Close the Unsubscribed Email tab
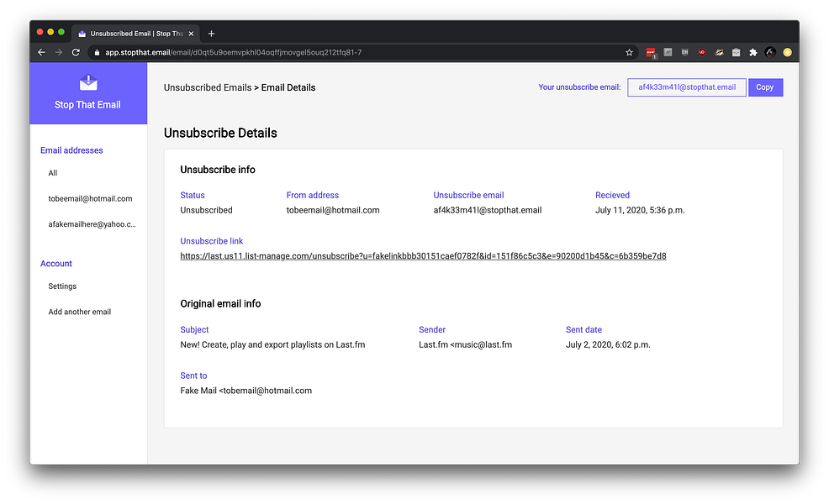 [x=192, y=34]
